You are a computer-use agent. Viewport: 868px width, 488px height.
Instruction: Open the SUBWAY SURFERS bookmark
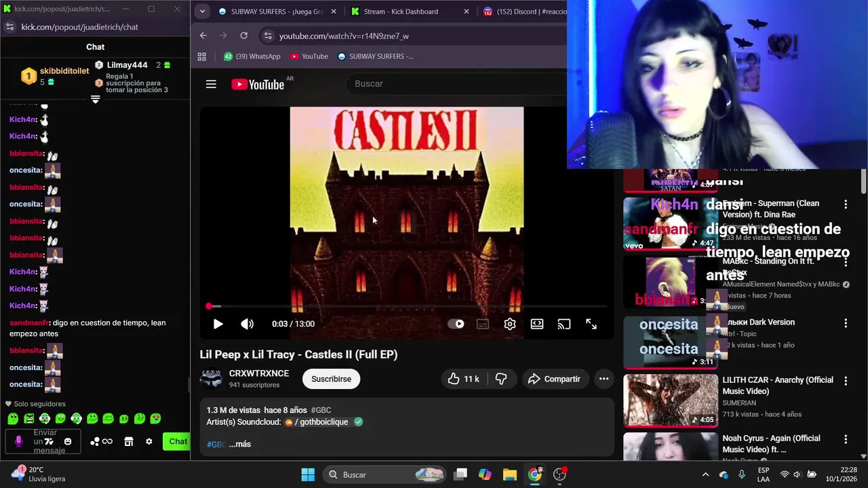tap(375, 56)
